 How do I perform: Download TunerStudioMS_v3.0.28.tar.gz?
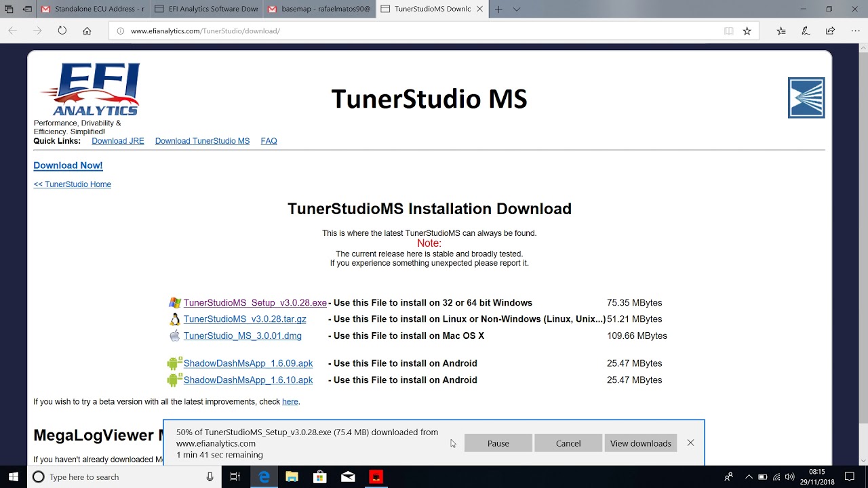click(x=245, y=319)
